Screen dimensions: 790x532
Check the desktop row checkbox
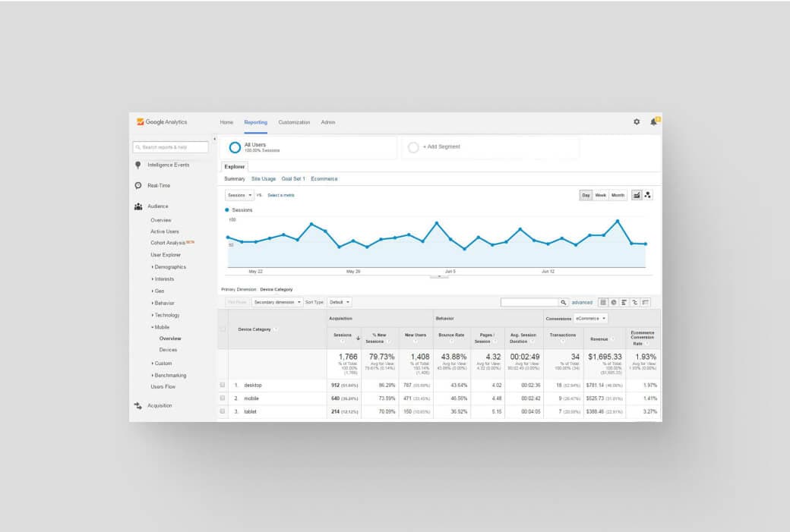coord(222,385)
